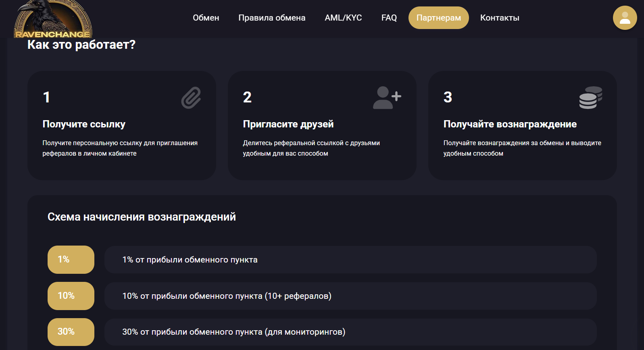Screen dimensions: 644x350
Task: Click the gold 10% badge
Action: (71, 296)
